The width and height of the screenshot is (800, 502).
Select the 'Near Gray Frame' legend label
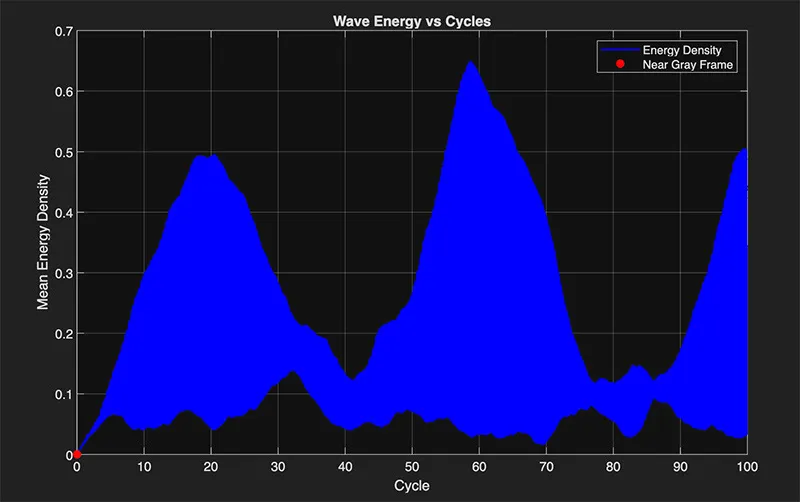pos(689,65)
